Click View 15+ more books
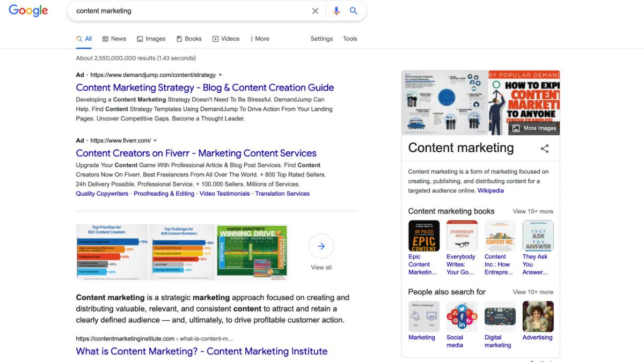The height and width of the screenshot is (362, 644). coord(532,211)
